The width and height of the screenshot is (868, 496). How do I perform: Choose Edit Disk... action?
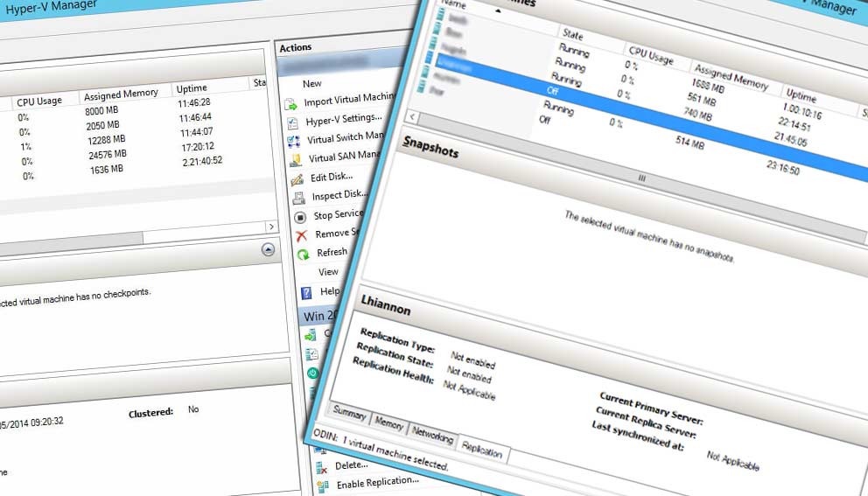332,177
